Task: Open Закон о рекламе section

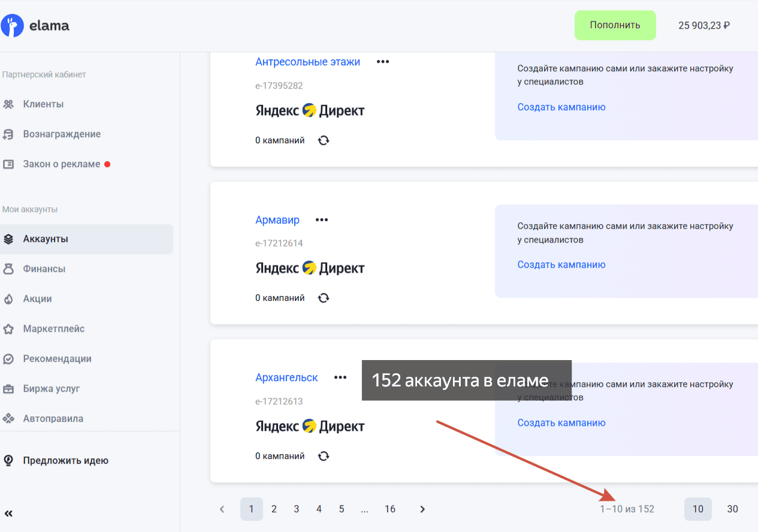Action: [62, 164]
